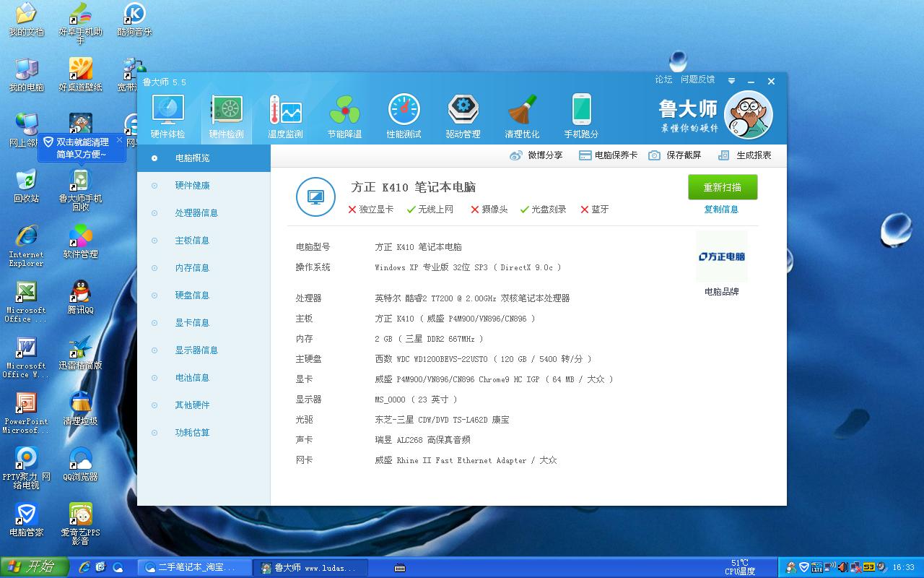Open the 论坛 forum link in title bar
The width and height of the screenshot is (924, 578).
(663, 79)
